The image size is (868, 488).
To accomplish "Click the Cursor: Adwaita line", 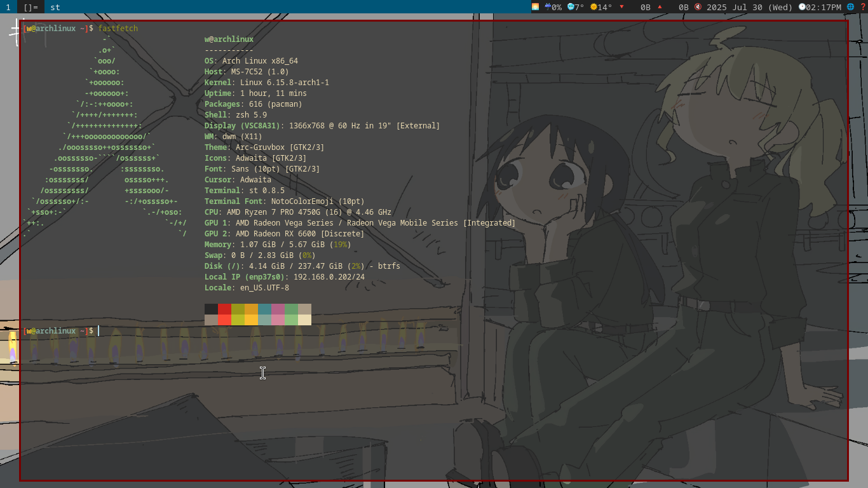I will pos(238,180).
